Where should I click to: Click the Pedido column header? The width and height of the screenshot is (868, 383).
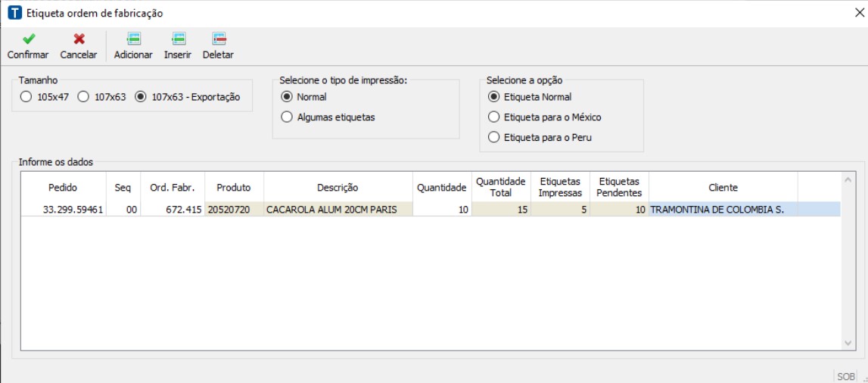[x=63, y=188]
